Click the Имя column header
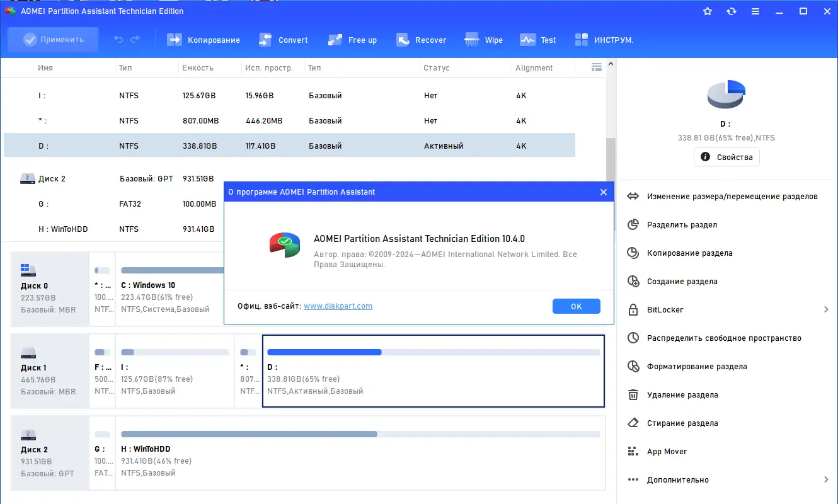 (x=45, y=68)
